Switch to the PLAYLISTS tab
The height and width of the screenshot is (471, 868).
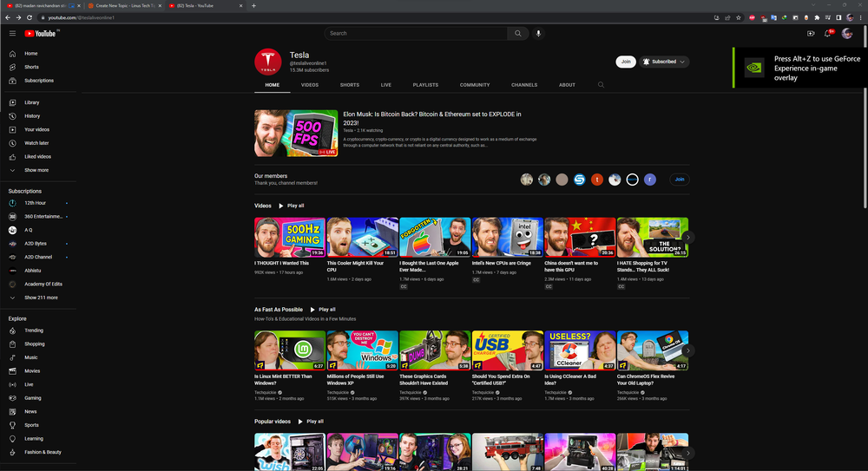pyautogui.click(x=425, y=85)
